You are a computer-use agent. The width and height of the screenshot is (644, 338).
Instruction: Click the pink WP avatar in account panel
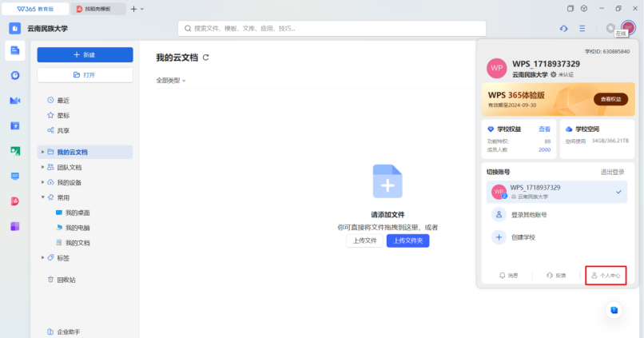pos(496,68)
